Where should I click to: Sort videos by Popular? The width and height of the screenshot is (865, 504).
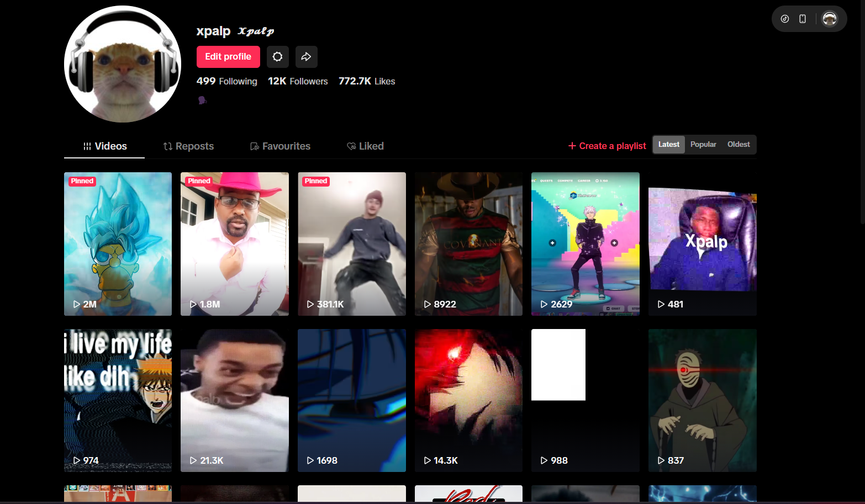pyautogui.click(x=703, y=145)
